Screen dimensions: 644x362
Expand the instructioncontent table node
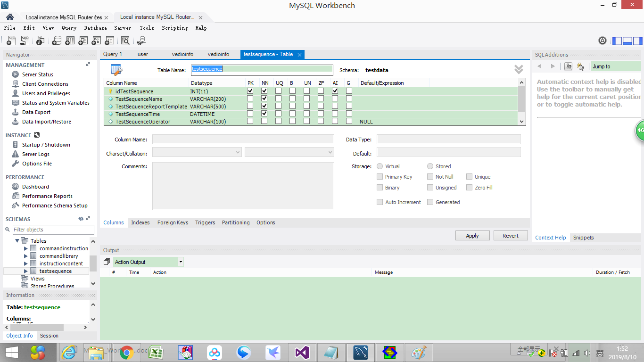coord(26,263)
